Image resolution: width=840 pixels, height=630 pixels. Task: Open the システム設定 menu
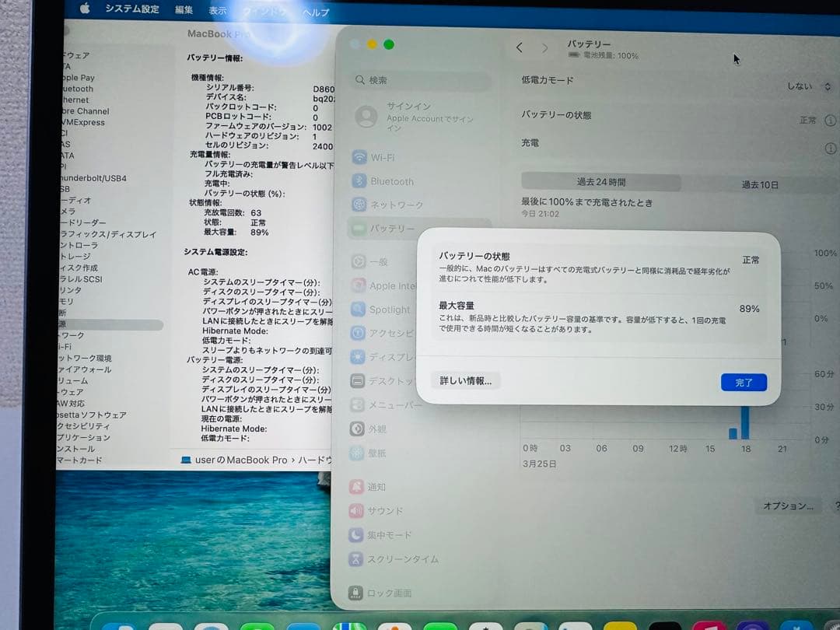[x=131, y=9]
